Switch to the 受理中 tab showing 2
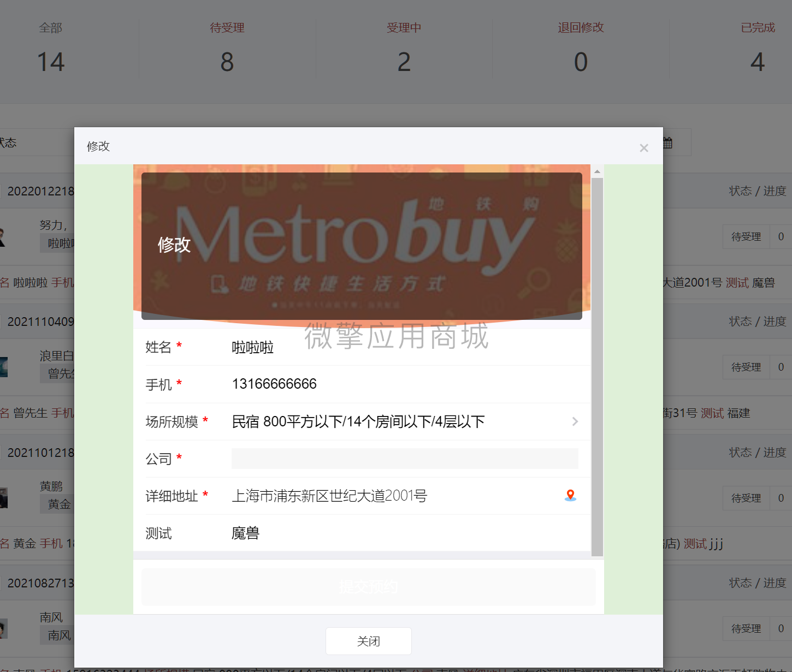The image size is (792, 672). pos(404,49)
